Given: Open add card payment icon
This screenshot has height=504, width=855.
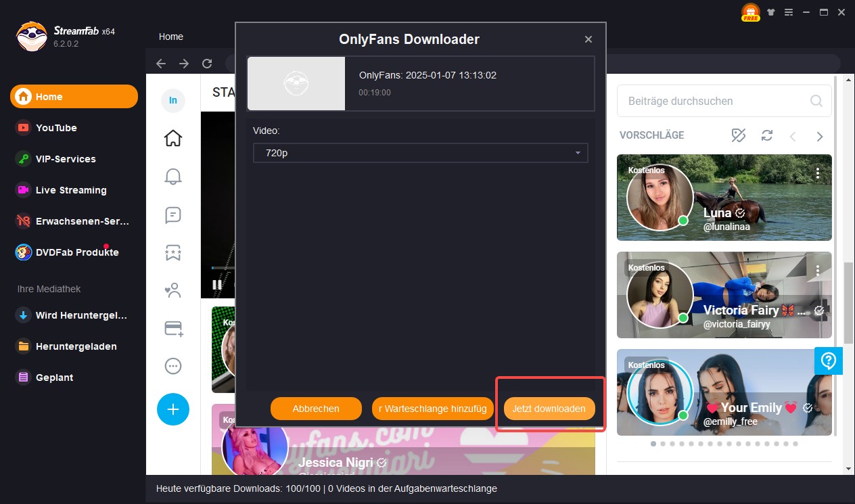Looking at the screenshot, I should pos(174,329).
